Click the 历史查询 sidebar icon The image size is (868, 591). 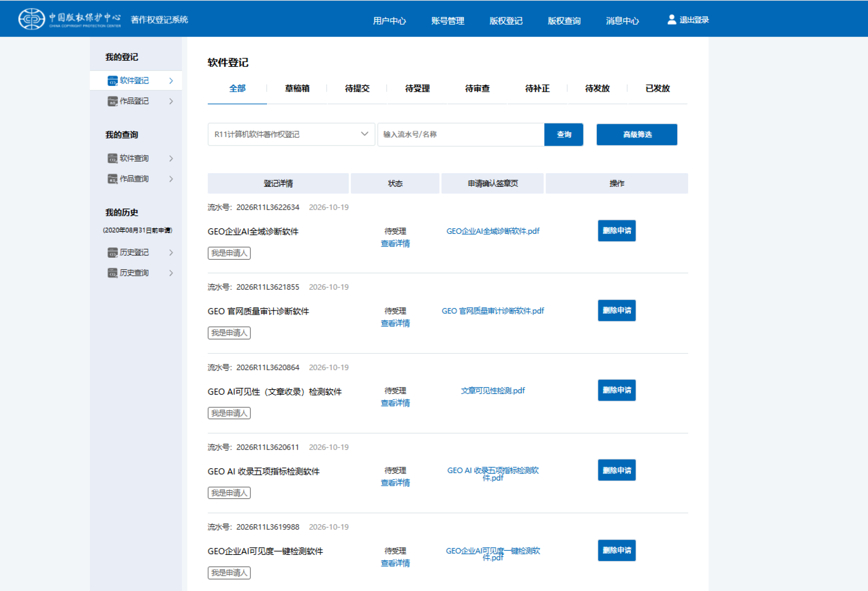tap(112, 273)
